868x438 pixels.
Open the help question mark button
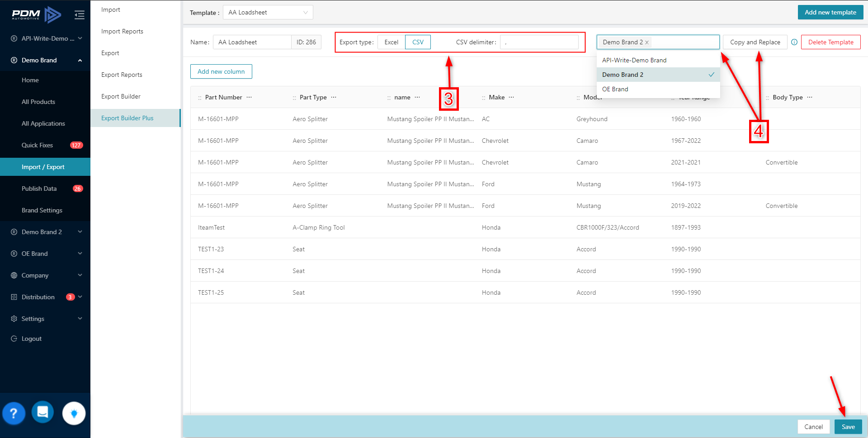pyautogui.click(x=14, y=413)
